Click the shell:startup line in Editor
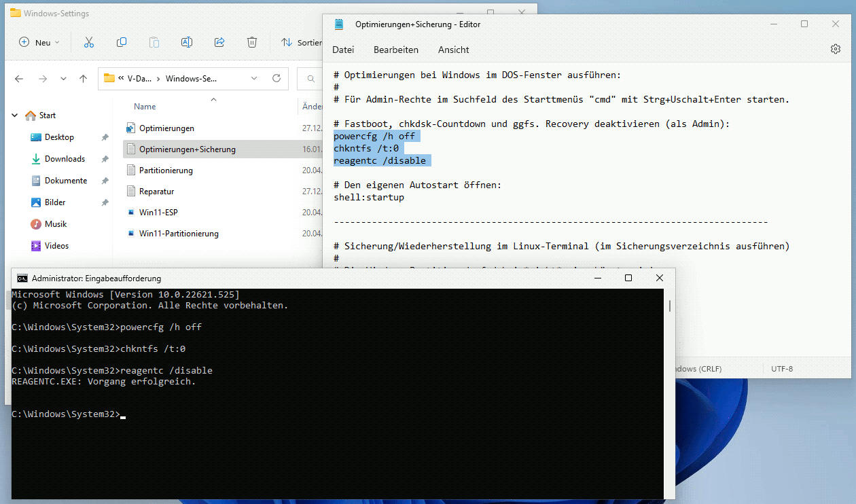The height and width of the screenshot is (504, 856). coord(369,198)
